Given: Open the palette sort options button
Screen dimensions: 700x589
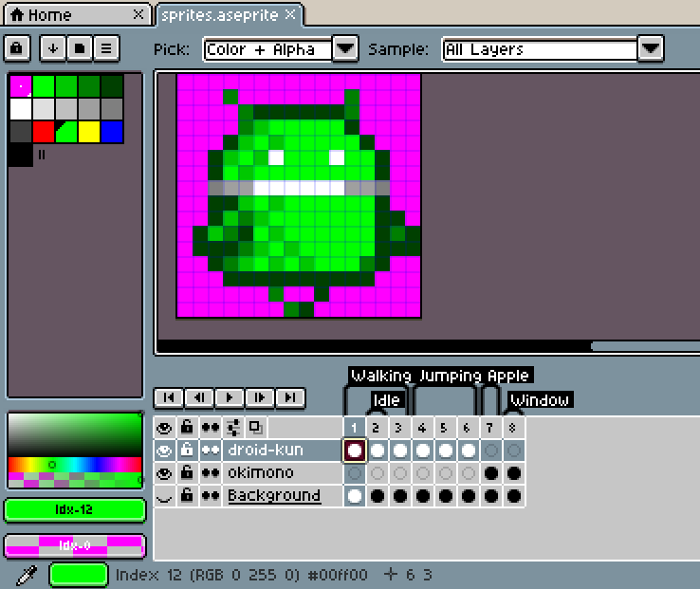Looking at the screenshot, I should 55,47.
